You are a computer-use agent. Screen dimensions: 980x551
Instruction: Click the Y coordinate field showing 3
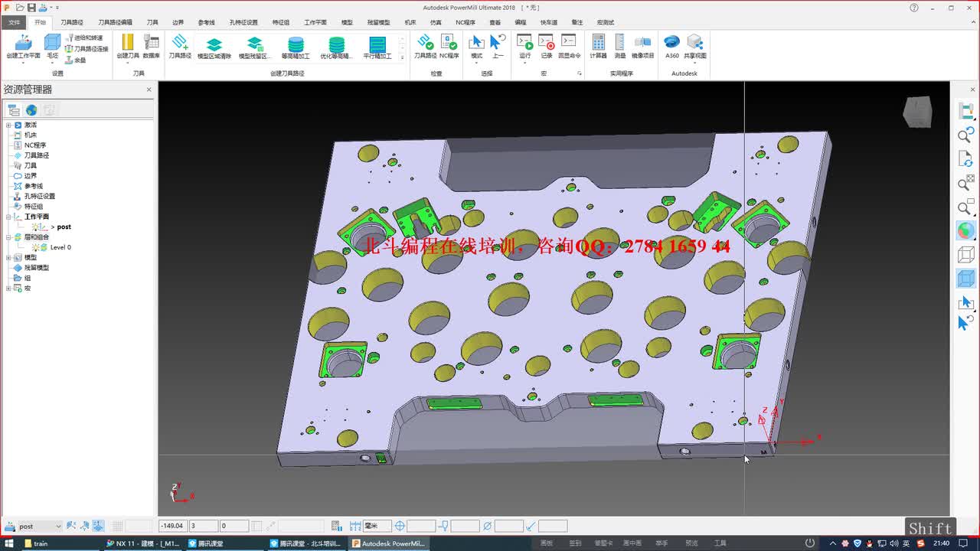203,527
